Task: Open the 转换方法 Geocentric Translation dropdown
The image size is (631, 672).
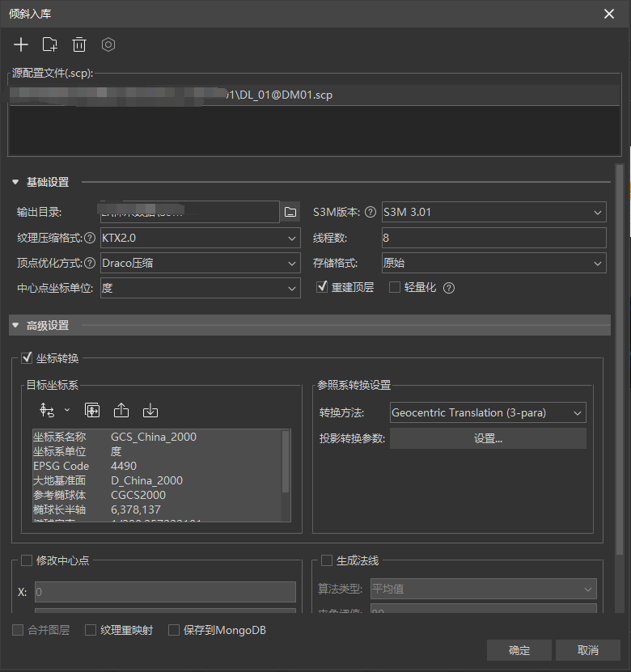Action: pyautogui.click(x=488, y=413)
